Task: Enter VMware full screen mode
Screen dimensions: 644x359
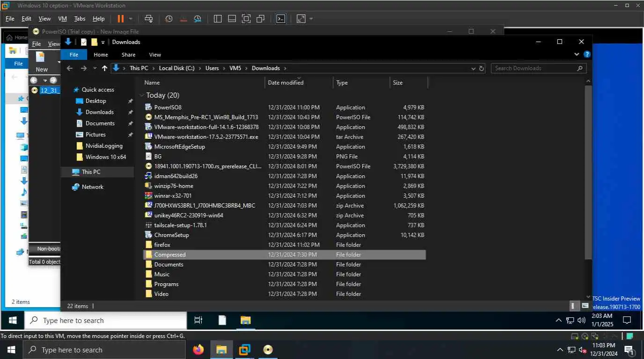Action: coord(246,19)
